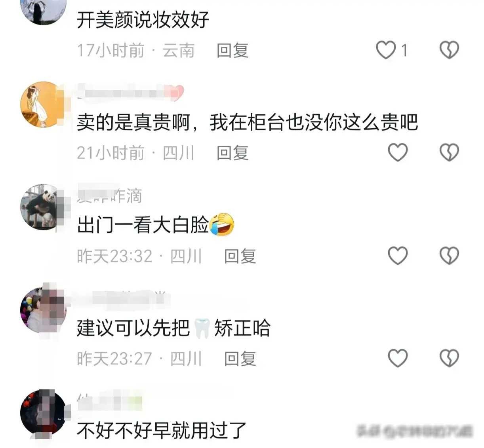The height and width of the screenshot is (448, 484).
Task: Dislike the 建议可以先把 矫正哈 comment
Action: (449, 358)
